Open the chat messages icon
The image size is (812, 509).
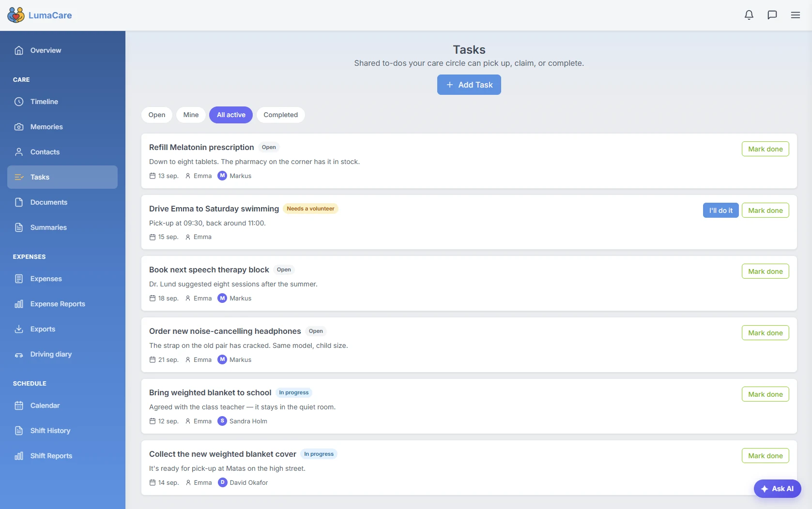click(772, 15)
